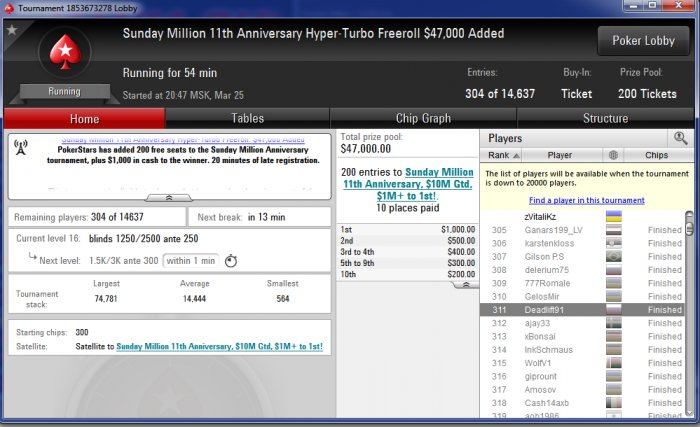Collapse the news announcement panel
Screen dimensions: 700x427
169,197
